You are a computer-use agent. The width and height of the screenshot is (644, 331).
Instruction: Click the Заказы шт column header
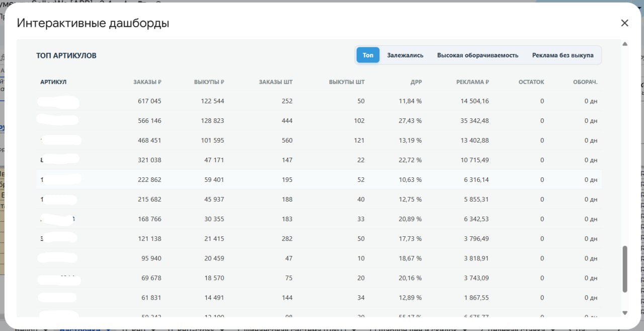coord(276,82)
